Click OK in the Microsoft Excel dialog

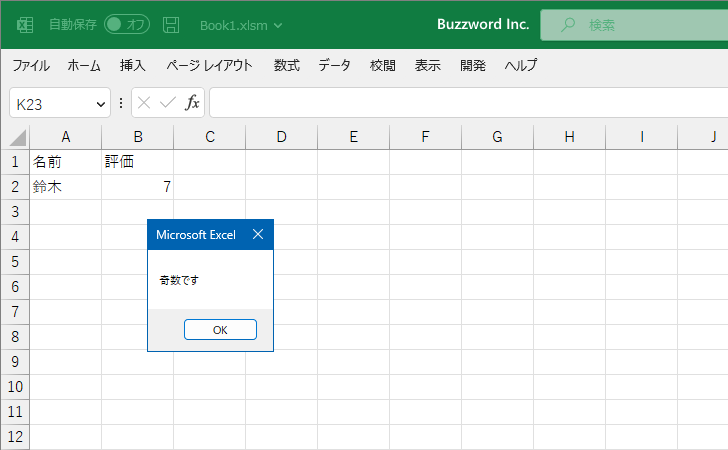pos(220,330)
